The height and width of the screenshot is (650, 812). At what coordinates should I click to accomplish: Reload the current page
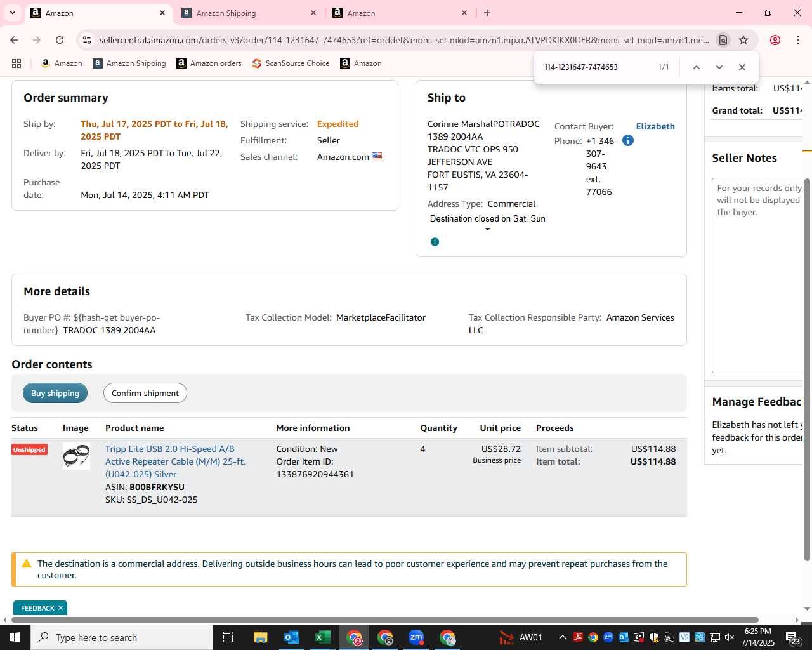tap(60, 40)
